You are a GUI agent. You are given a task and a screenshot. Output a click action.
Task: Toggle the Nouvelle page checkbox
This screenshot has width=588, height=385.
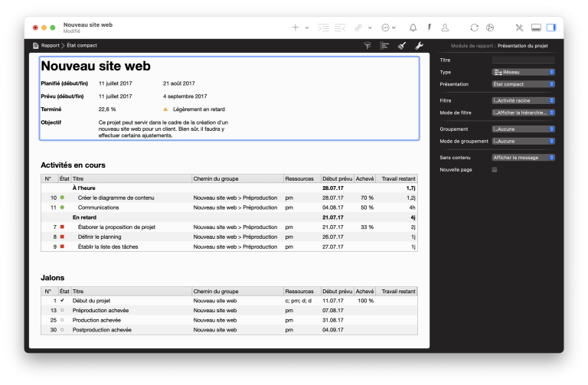(495, 169)
